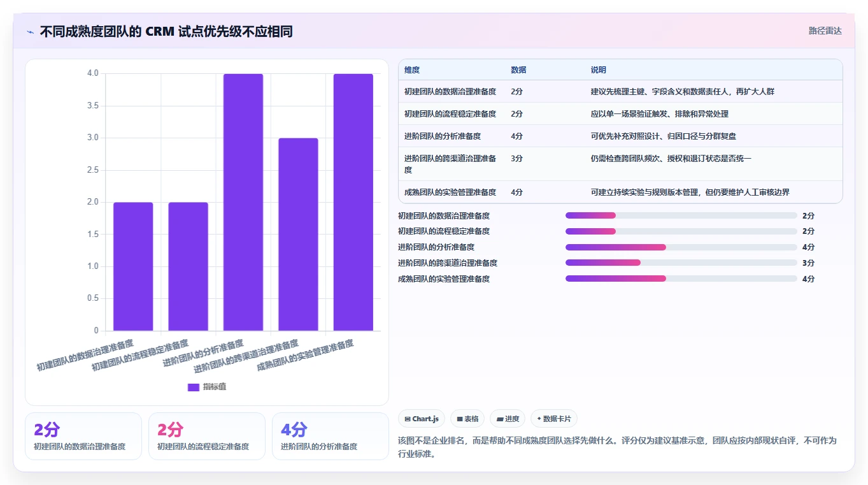868x485 pixels.
Task: Click table row label 进阶团队的分析准备度
Action: (x=443, y=136)
